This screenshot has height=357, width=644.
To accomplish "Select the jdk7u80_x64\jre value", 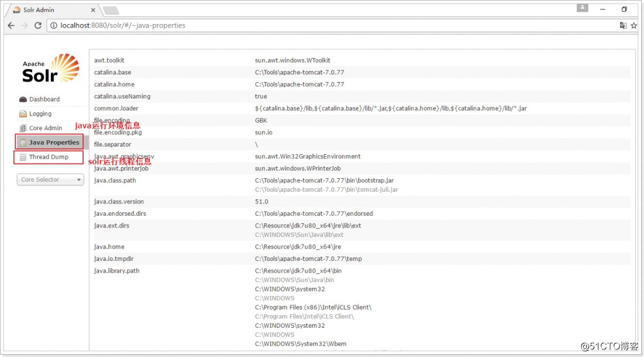I will (298, 247).
